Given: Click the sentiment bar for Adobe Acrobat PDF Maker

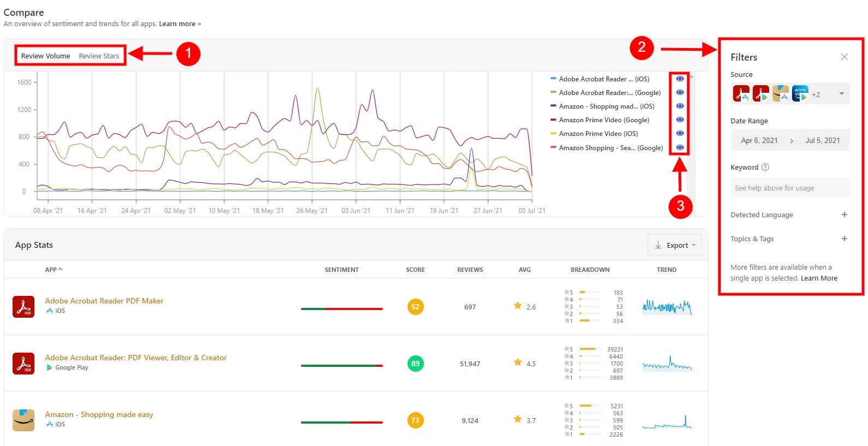Looking at the screenshot, I should point(341,309).
